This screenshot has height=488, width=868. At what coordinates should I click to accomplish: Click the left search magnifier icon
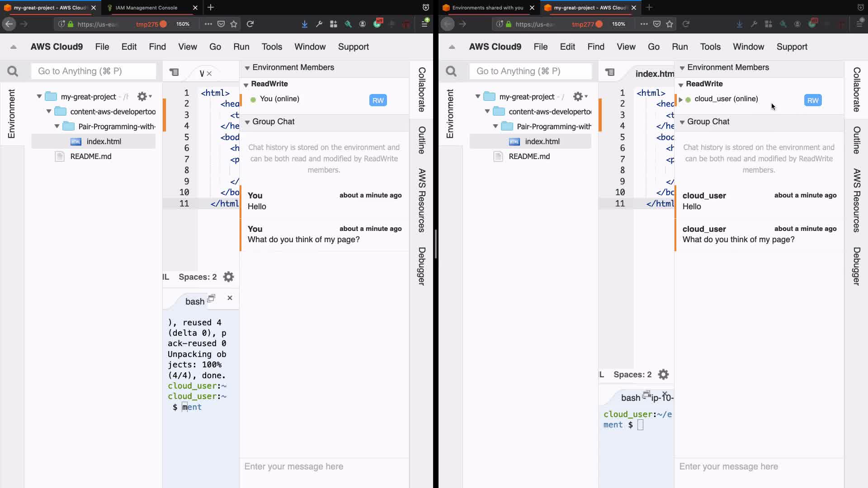coord(13,71)
